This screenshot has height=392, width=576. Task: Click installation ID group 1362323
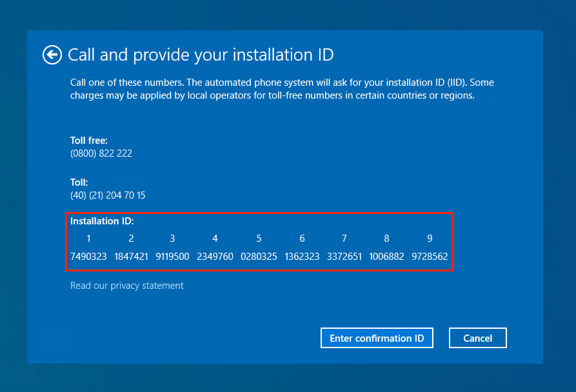302,257
